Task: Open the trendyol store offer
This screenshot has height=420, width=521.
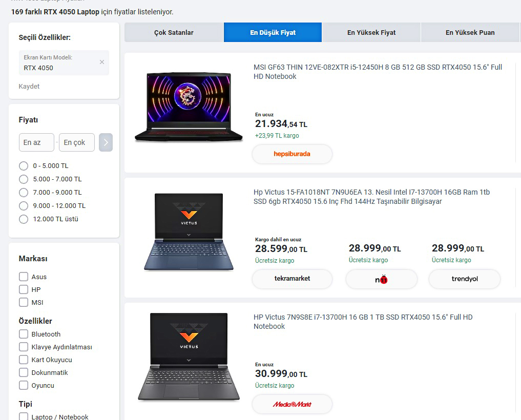Action: (464, 279)
